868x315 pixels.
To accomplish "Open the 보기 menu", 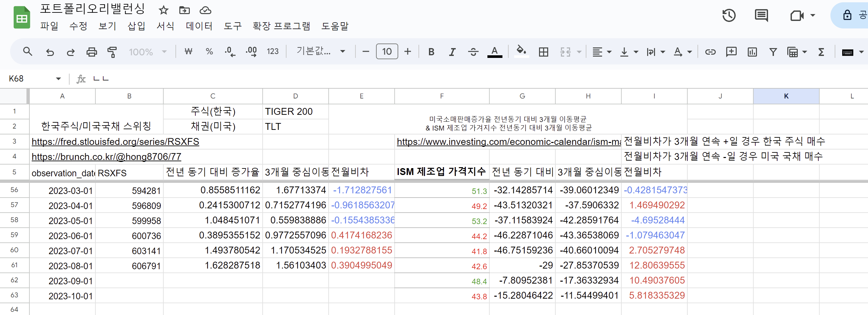I will click(x=107, y=26).
